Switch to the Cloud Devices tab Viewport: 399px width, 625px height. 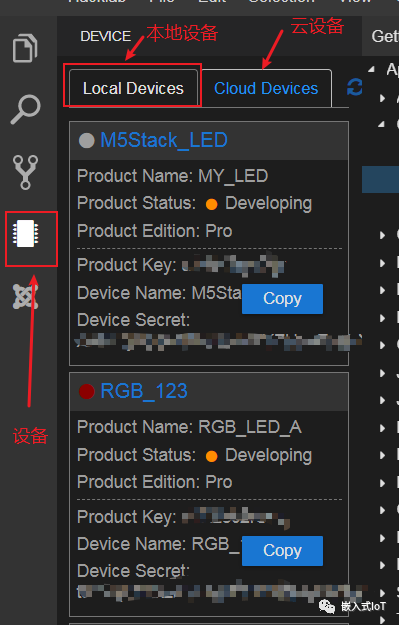[266, 88]
